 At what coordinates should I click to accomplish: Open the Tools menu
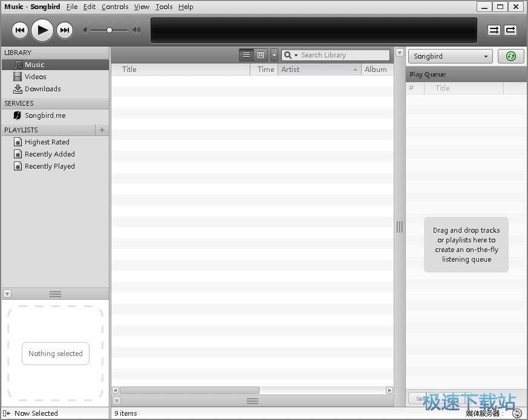163,7
